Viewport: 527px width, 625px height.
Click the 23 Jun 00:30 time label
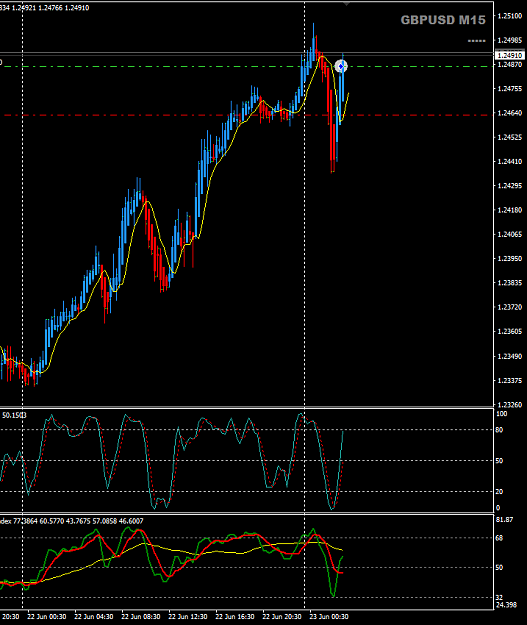(329, 617)
